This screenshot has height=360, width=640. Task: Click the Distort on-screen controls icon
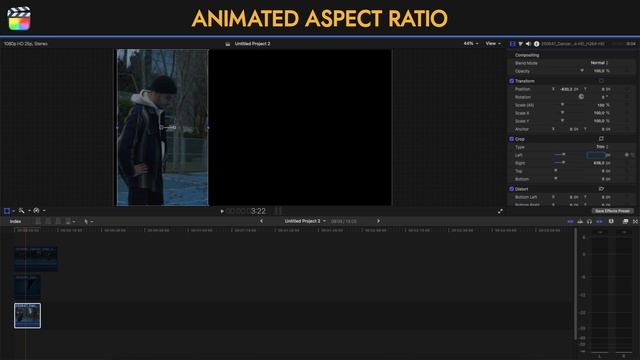point(601,189)
